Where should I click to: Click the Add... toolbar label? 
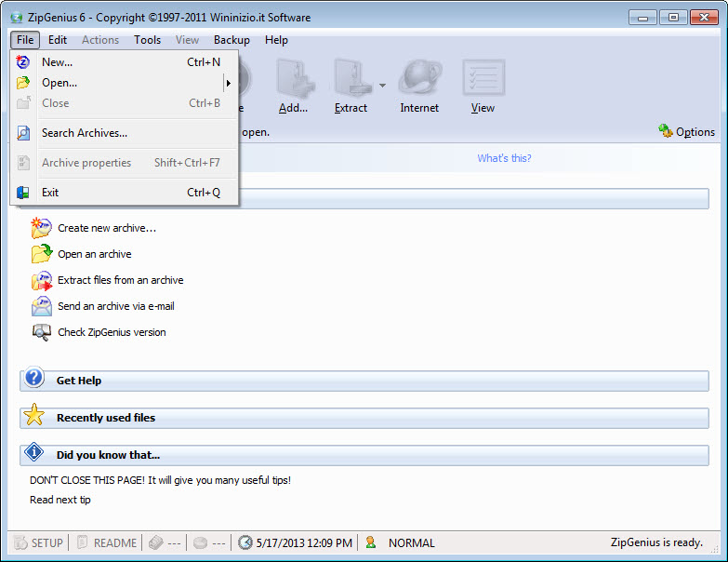(294, 108)
